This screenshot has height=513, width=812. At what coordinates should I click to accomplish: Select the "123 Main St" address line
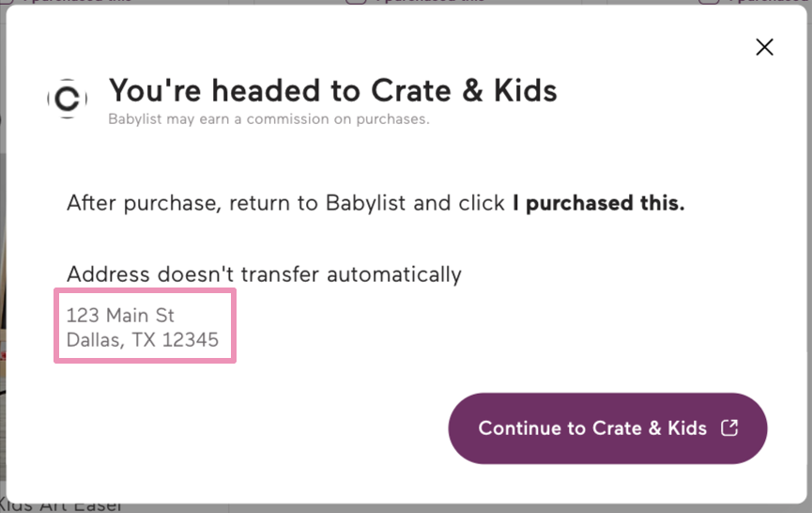click(x=120, y=315)
